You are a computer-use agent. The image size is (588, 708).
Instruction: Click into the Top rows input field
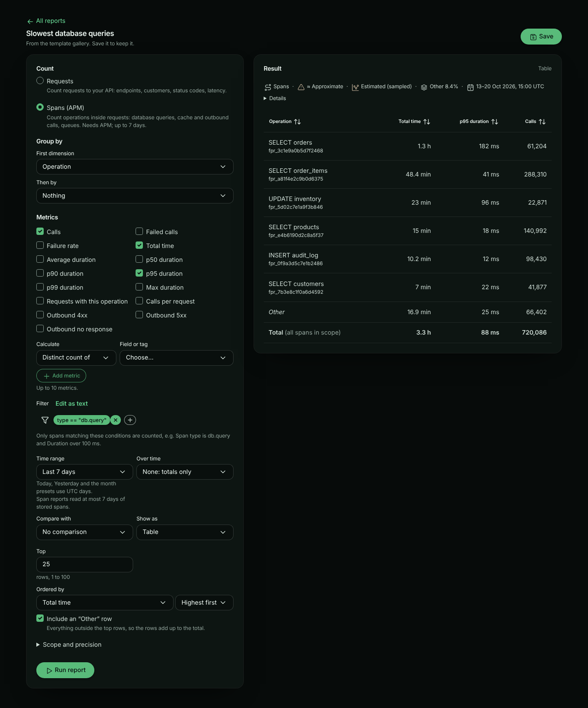(x=85, y=565)
